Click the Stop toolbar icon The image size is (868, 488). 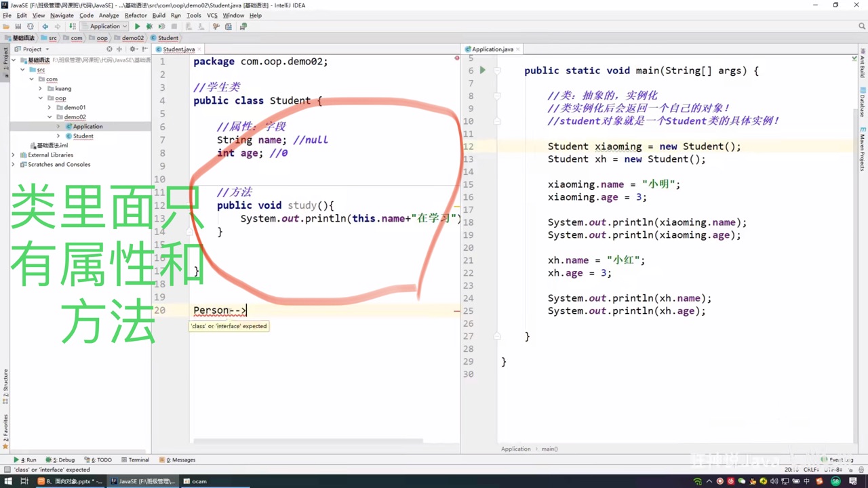click(x=174, y=26)
